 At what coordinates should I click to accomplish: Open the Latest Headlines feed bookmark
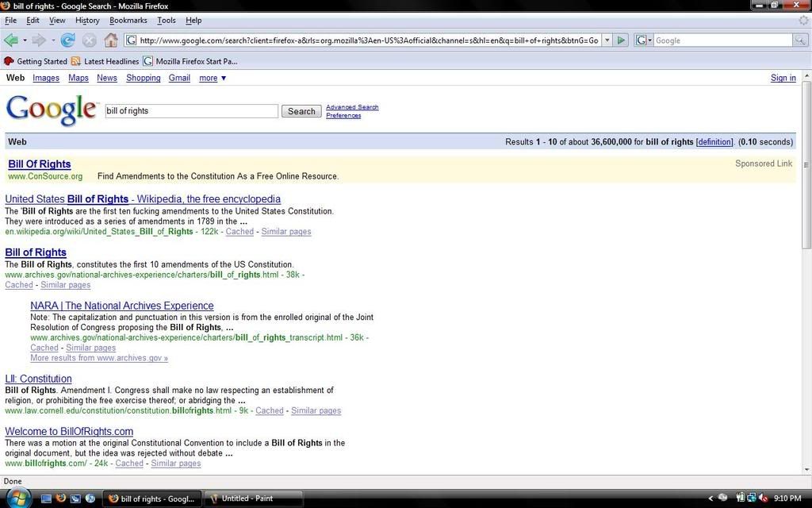coord(105,61)
